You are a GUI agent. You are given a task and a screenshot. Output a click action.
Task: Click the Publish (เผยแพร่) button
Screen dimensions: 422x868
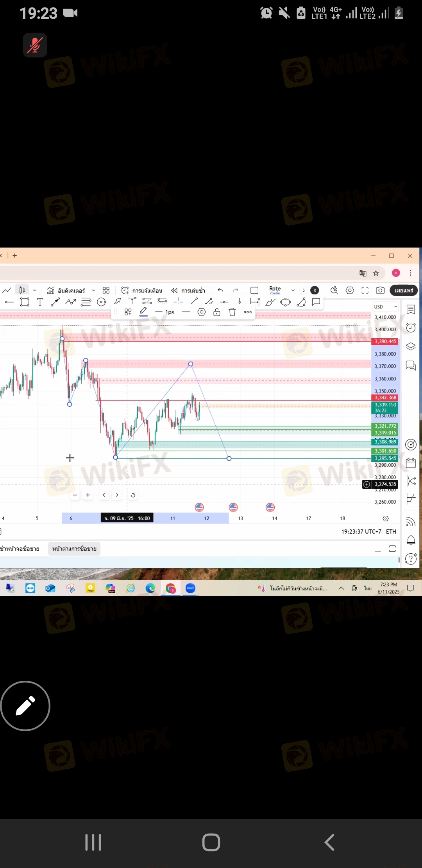(x=404, y=291)
